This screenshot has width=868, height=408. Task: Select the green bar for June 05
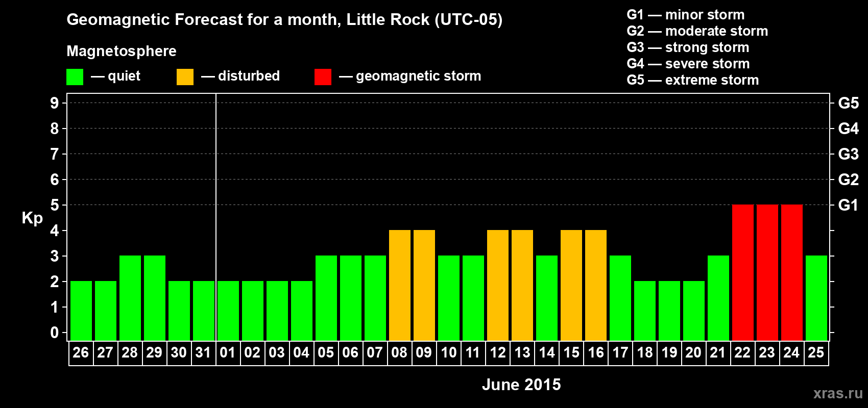(326, 298)
